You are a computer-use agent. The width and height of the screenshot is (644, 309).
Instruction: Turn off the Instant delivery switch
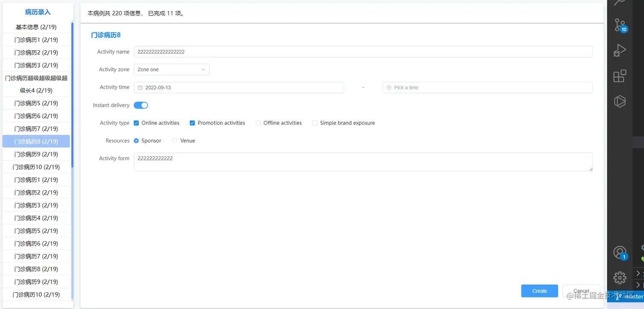[141, 105]
